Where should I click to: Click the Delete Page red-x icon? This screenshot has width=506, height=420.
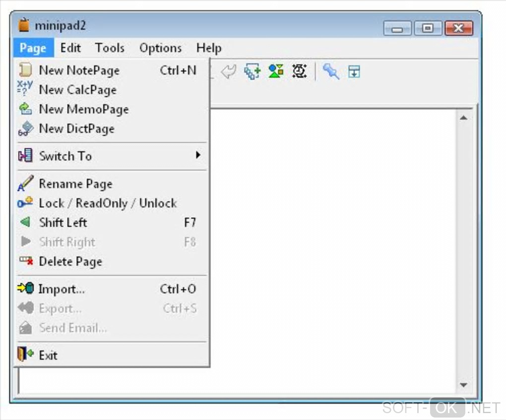pos(26,261)
